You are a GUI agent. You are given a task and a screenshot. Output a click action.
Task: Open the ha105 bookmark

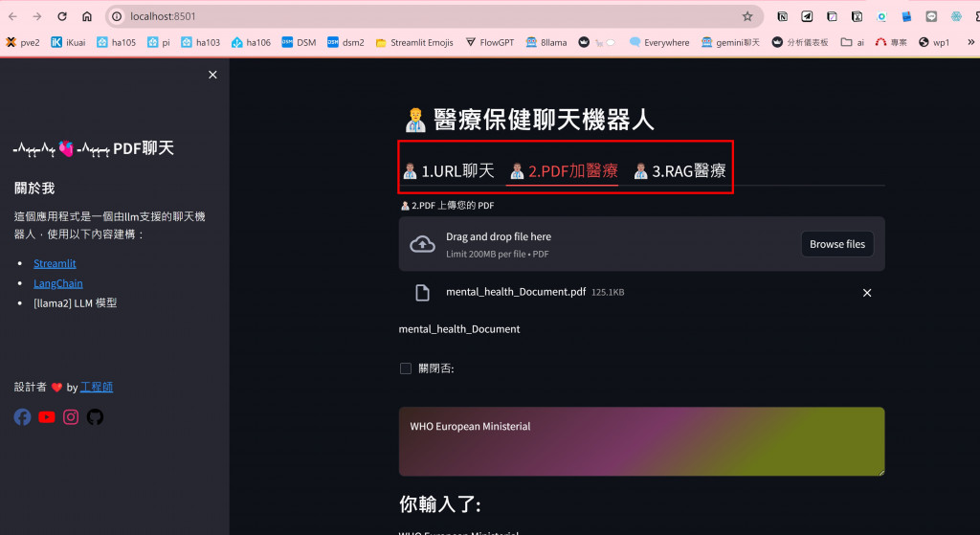(116, 42)
